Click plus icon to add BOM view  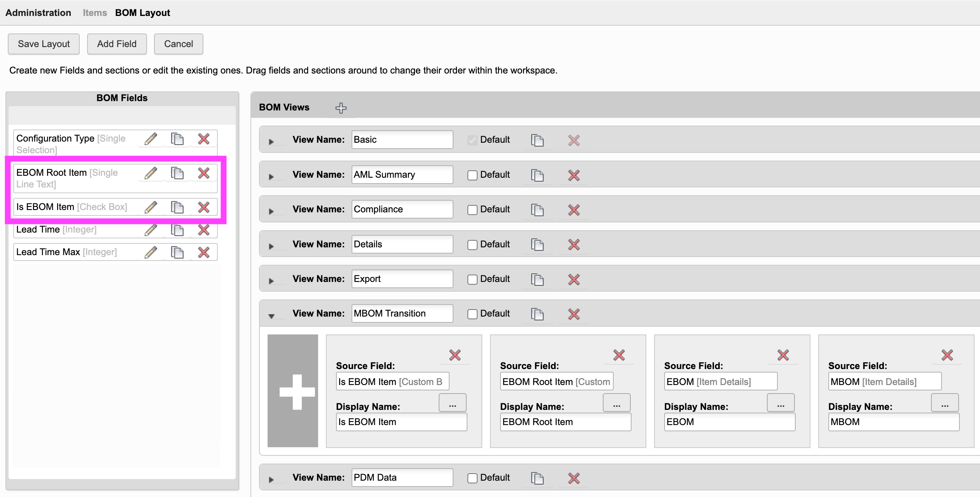341,108
